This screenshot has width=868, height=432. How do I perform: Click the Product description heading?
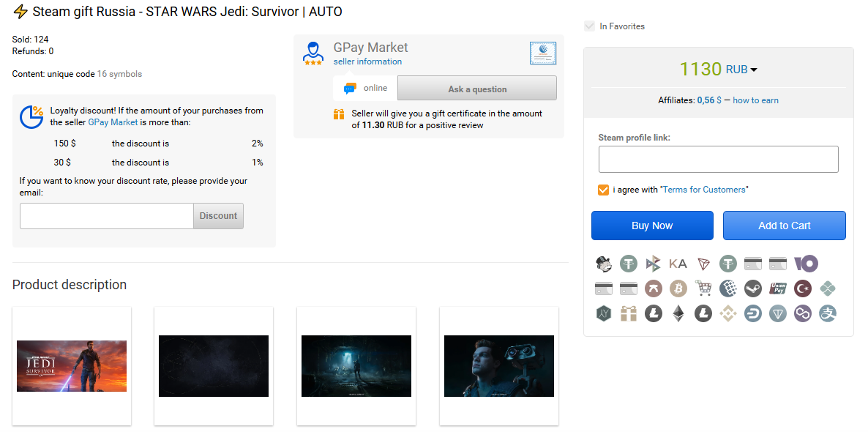click(70, 285)
